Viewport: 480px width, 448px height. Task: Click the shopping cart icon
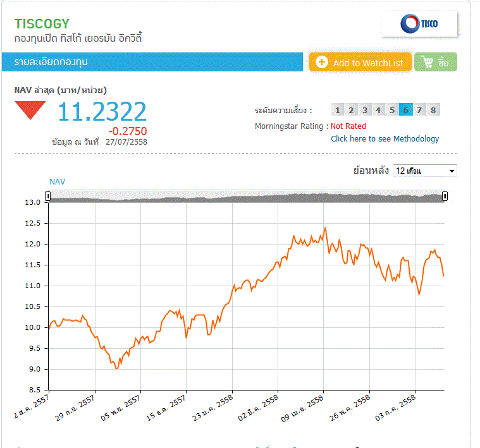428,62
